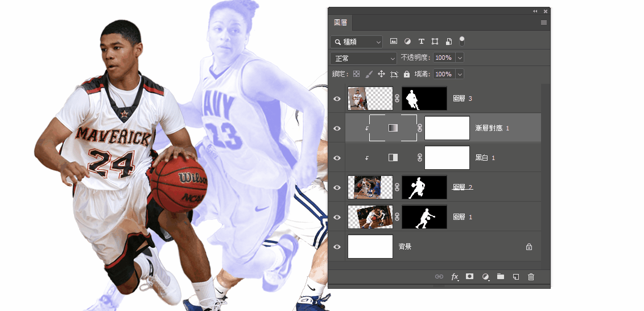Viewport: 644px width, 311px height.
Task: Hide the 背景 layer
Action: coord(337,247)
